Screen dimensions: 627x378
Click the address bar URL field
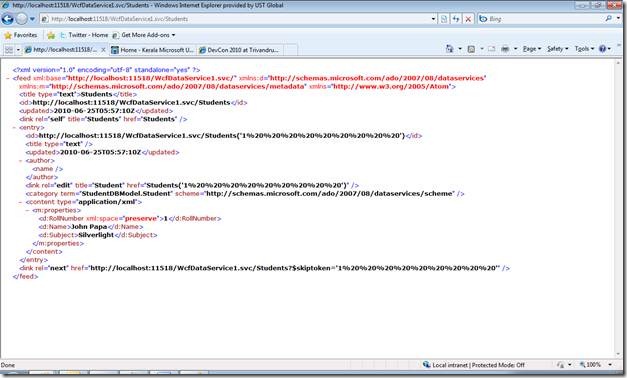[236, 19]
